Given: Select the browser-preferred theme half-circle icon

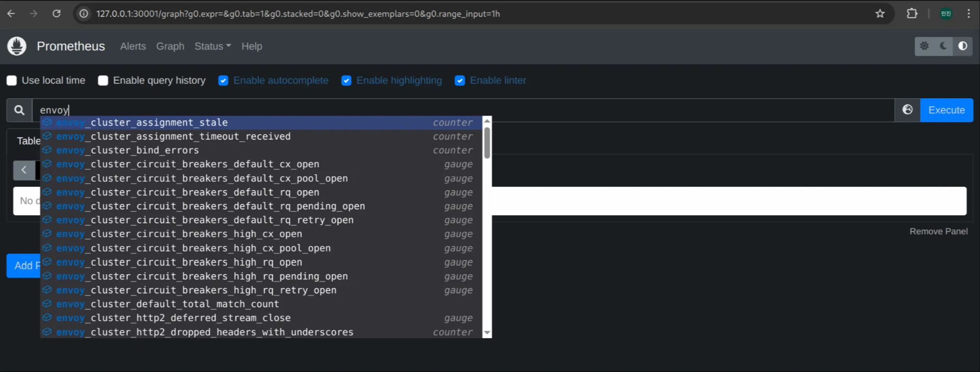Looking at the screenshot, I should (963, 46).
